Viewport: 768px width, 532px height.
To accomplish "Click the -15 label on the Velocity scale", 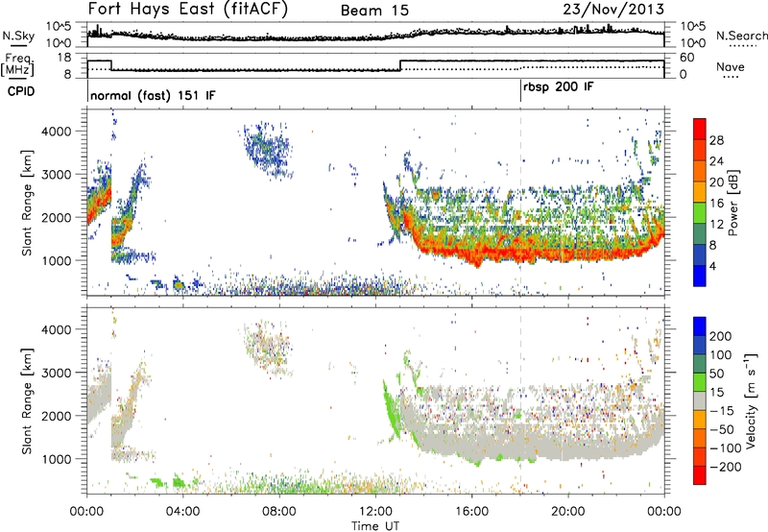I will [x=722, y=411].
